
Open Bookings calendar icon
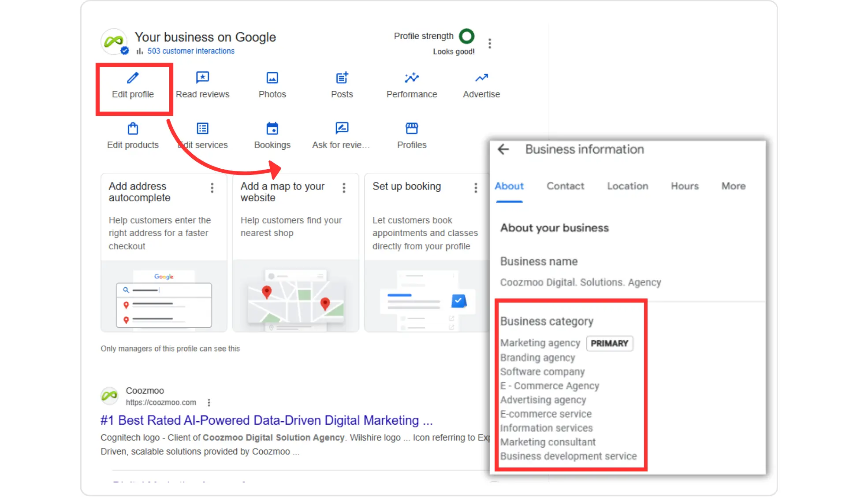pyautogui.click(x=272, y=129)
